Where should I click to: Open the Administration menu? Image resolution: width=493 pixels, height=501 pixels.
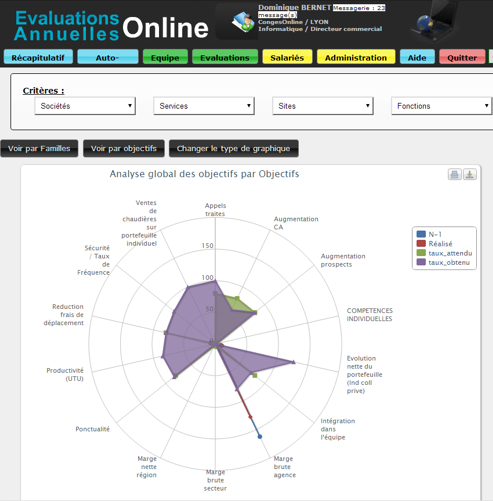click(356, 57)
